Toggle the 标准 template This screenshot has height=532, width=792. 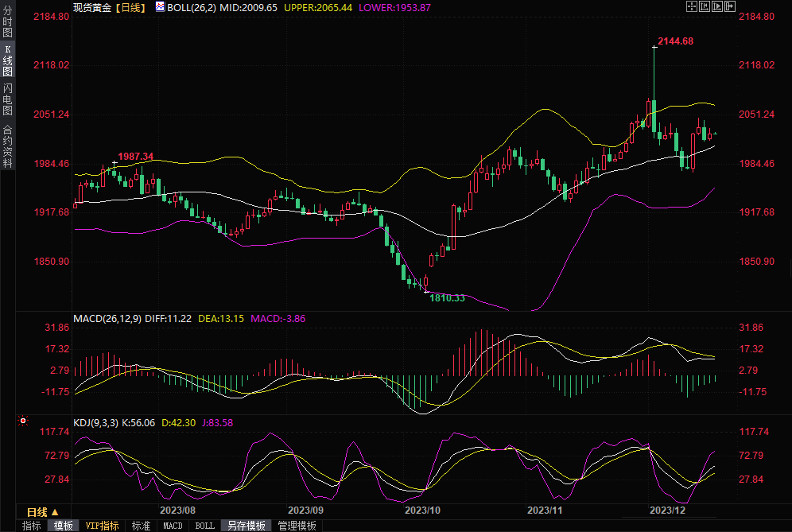point(141,526)
